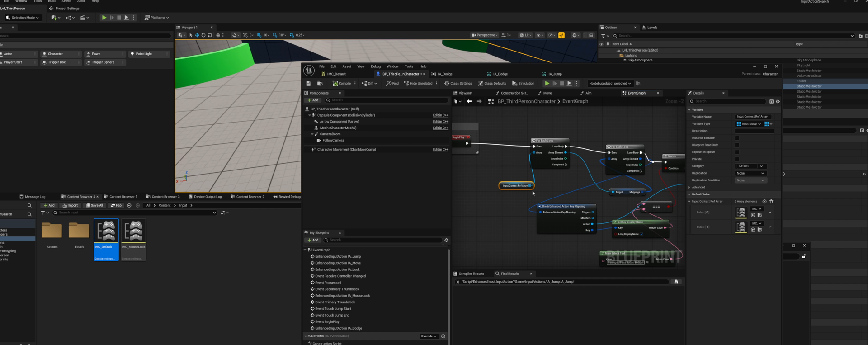Open the Compiler Results tab
The height and width of the screenshot is (345, 868).
(x=469, y=274)
